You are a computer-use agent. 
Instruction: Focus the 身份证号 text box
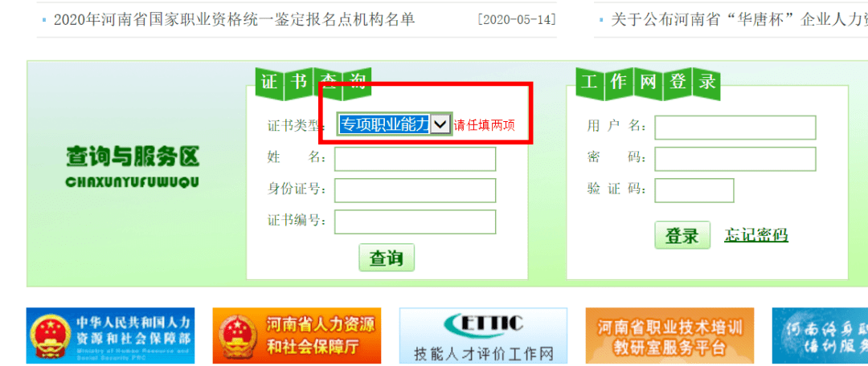(x=416, y=190)
